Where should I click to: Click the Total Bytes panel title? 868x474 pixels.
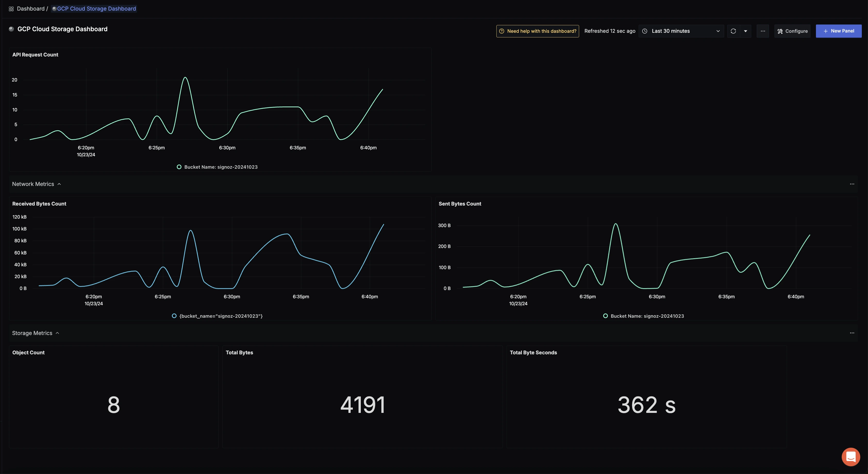239,352
